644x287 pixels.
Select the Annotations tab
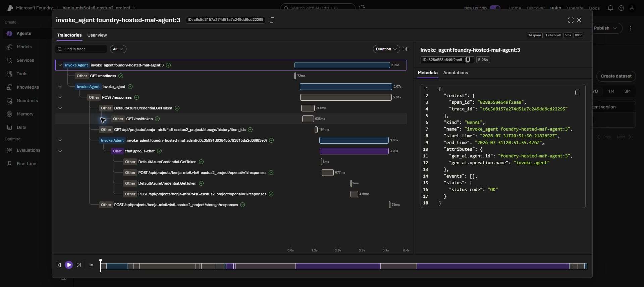(455, 73)
